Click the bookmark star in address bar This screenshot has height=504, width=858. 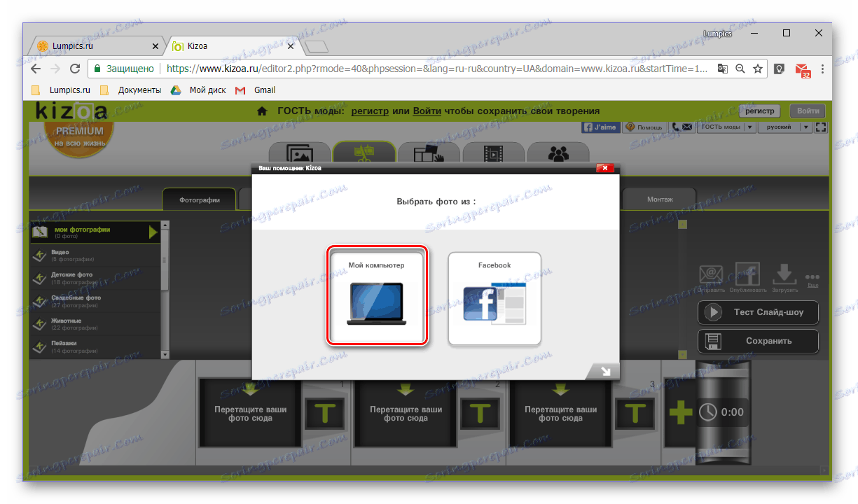click(757, 69)
